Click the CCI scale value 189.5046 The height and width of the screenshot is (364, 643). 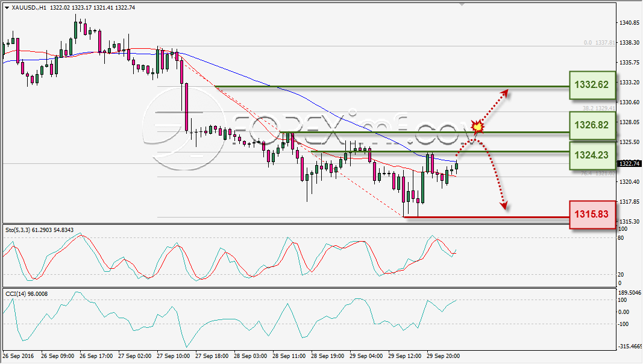point(629,293)
